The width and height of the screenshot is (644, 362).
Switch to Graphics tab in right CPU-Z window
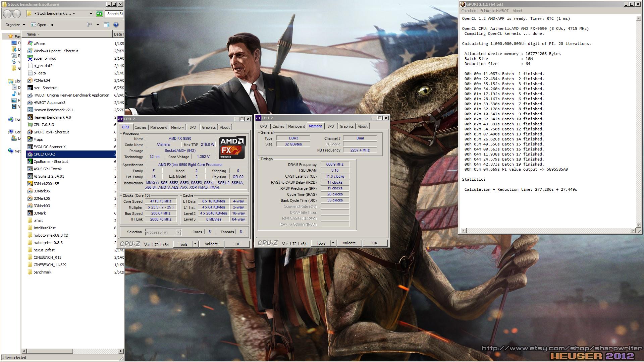pos(346,126)
